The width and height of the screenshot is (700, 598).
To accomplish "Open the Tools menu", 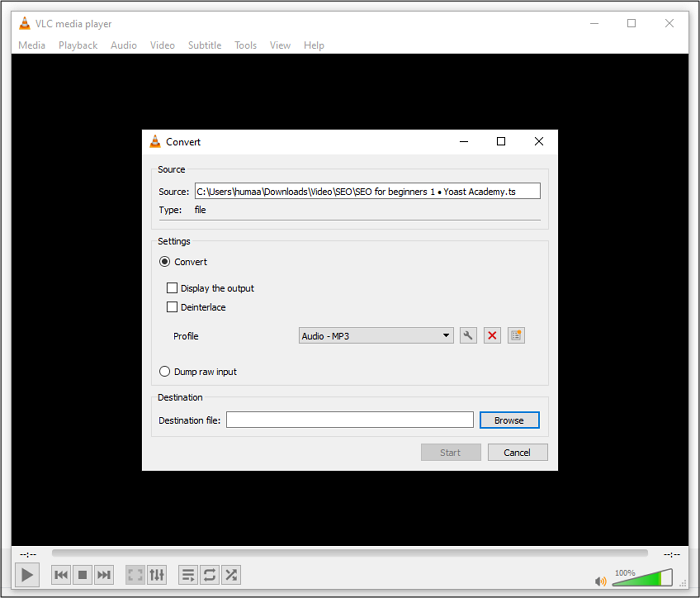I will click(x=245, y=45).
